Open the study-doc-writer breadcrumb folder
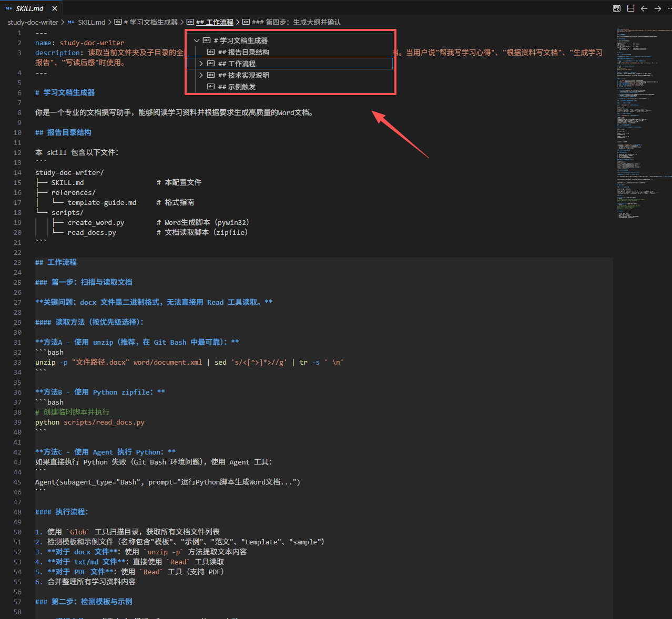Viewport: 672px width, 619px height. point(33,22)
